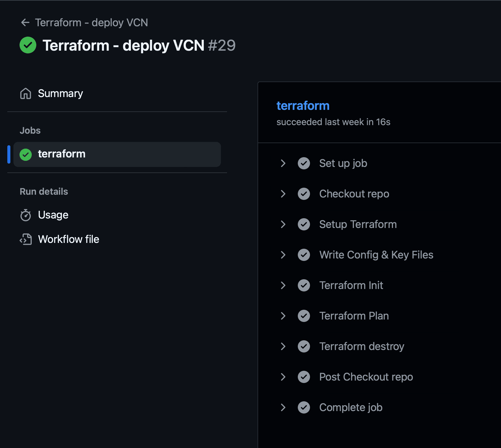Click the green check icon on terraform job

pyautogui.click(x=26, y=154)
